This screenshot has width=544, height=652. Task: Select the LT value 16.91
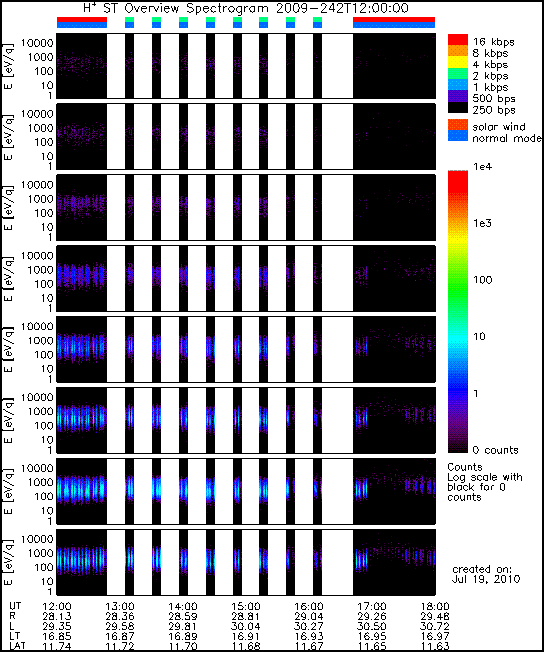246,636
